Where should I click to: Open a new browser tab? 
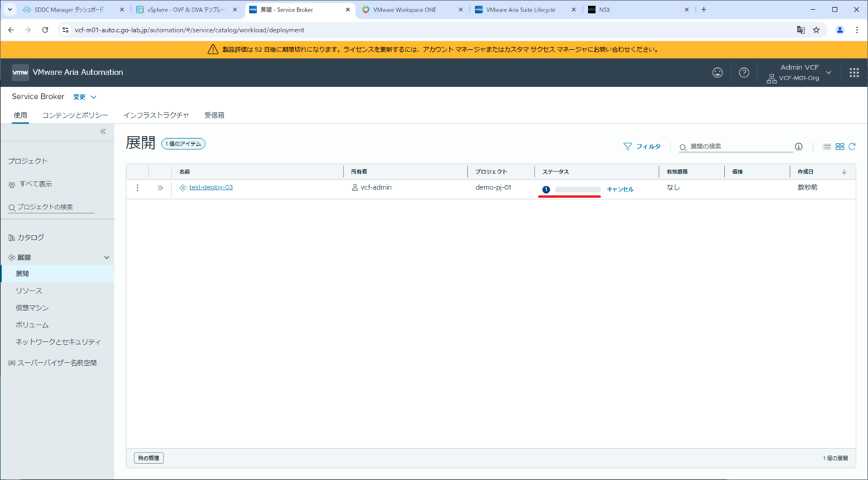(703, 9)
